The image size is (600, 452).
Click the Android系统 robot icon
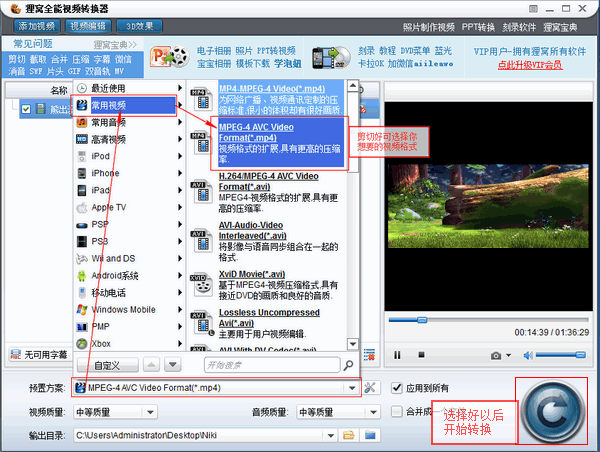(82, 276)
